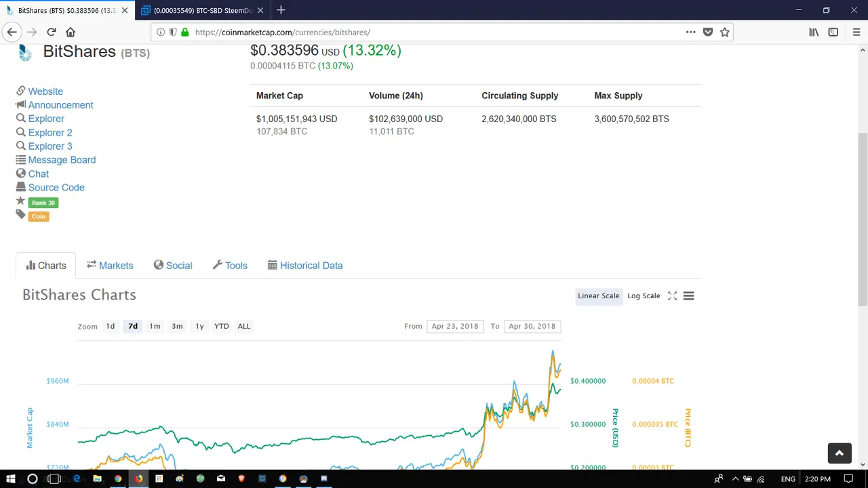The height and width of the screenshot is (488, 868).
Task: Click the To date field Apr 30, 2018
Action: tap(532, 327)
